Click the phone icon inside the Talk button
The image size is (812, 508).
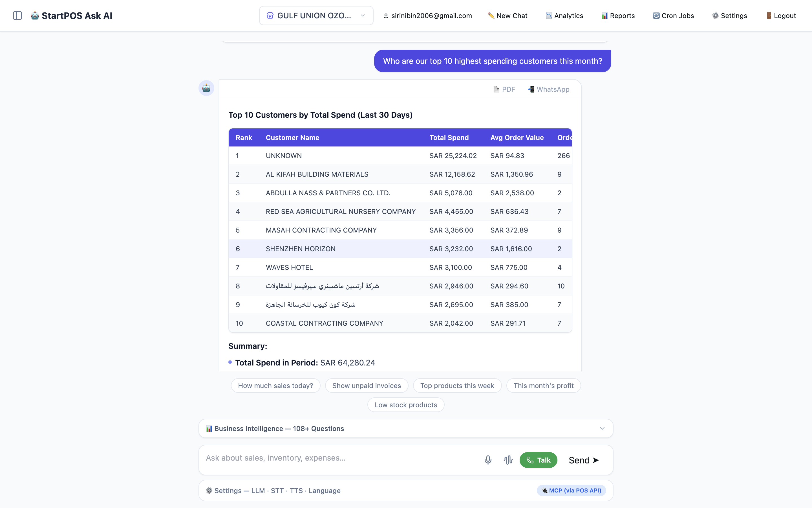click(x=530, y=460)
